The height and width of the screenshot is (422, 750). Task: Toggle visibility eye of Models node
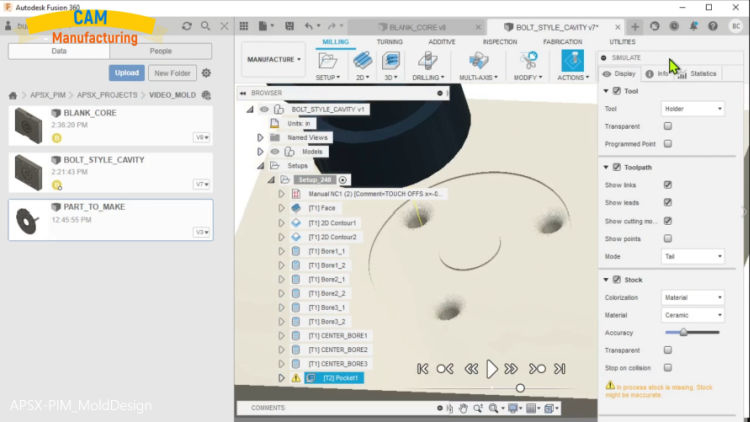275,152
